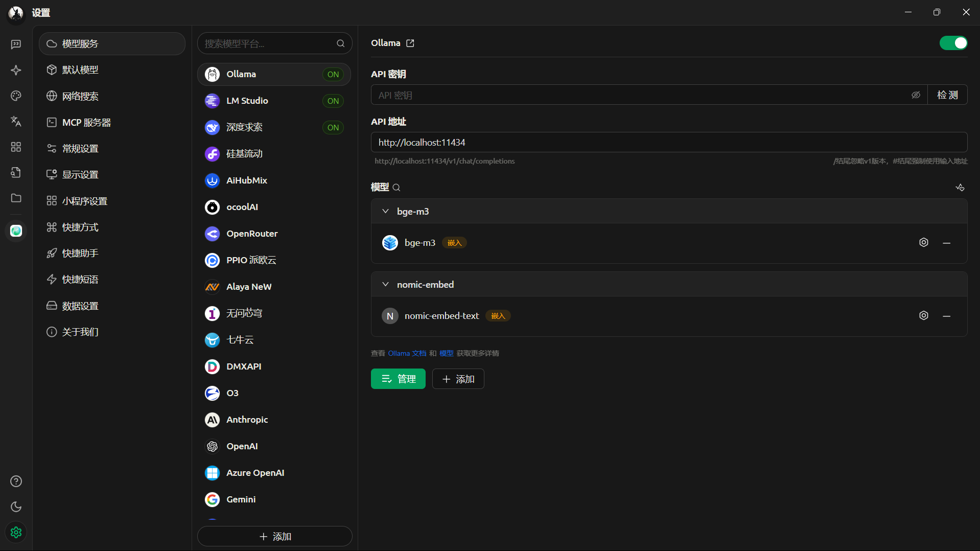Toggle API key visibility eye icon
This screenshot has height=551, width=980.
pos(916,95)
